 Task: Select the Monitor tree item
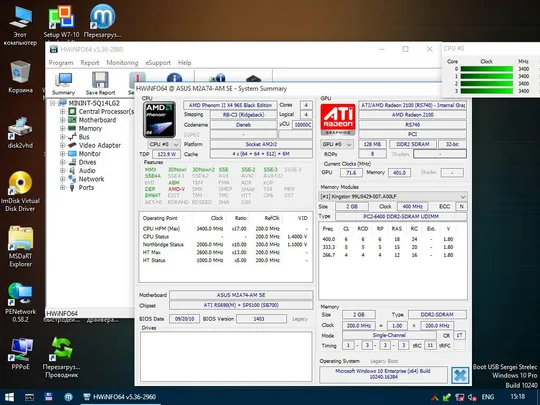[90, 154]
